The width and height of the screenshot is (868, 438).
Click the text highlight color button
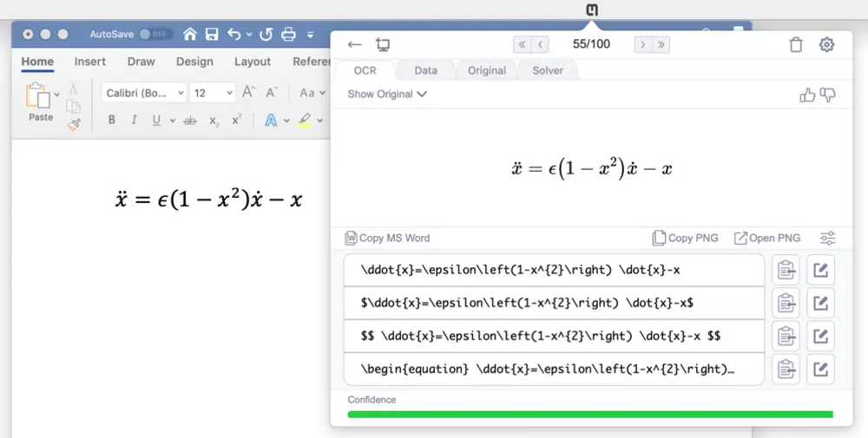tap(305, 120)
